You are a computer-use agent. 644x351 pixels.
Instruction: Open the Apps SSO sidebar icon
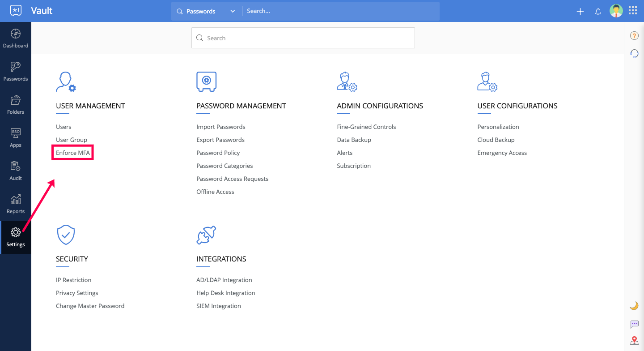(x=16, y=137)
